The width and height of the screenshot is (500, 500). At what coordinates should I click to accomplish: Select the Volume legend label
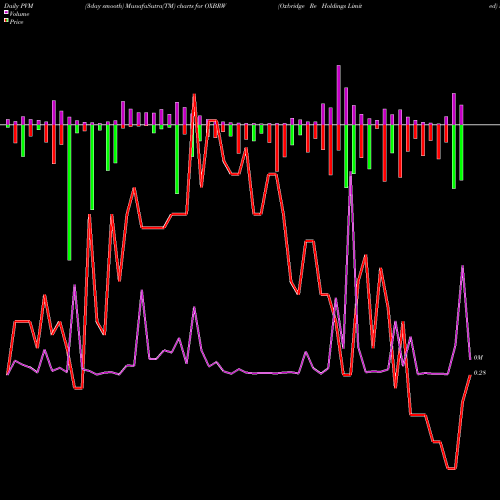pos(19,14)
